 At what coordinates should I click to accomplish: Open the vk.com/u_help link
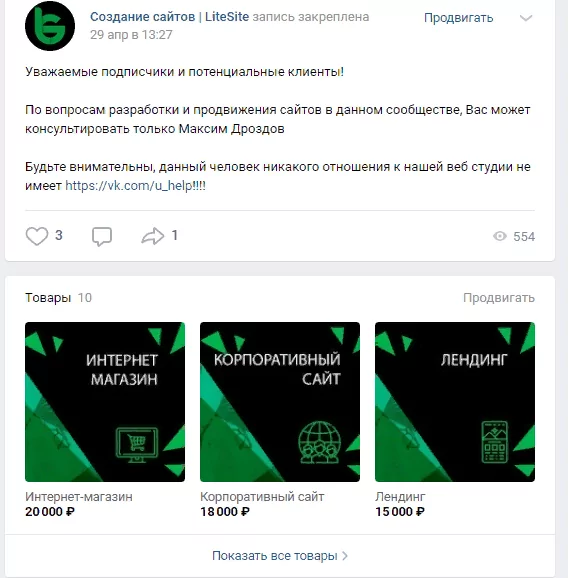135,185
